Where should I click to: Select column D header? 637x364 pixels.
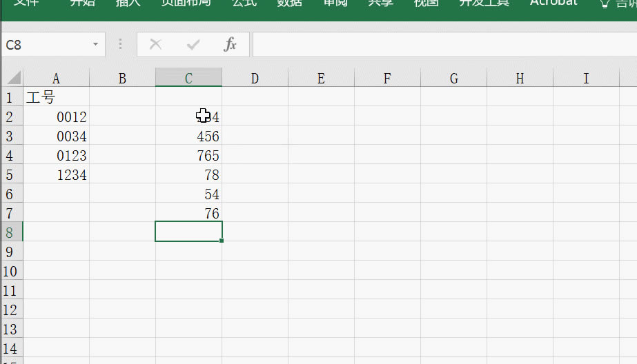pyautogui.click(x=255, y=78)
